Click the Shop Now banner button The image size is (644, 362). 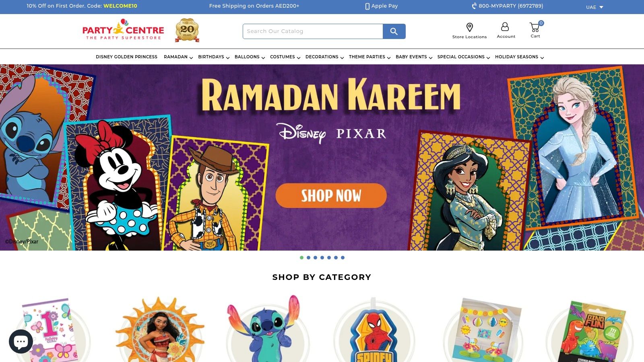pyautogui.click(x=331, y=195)
